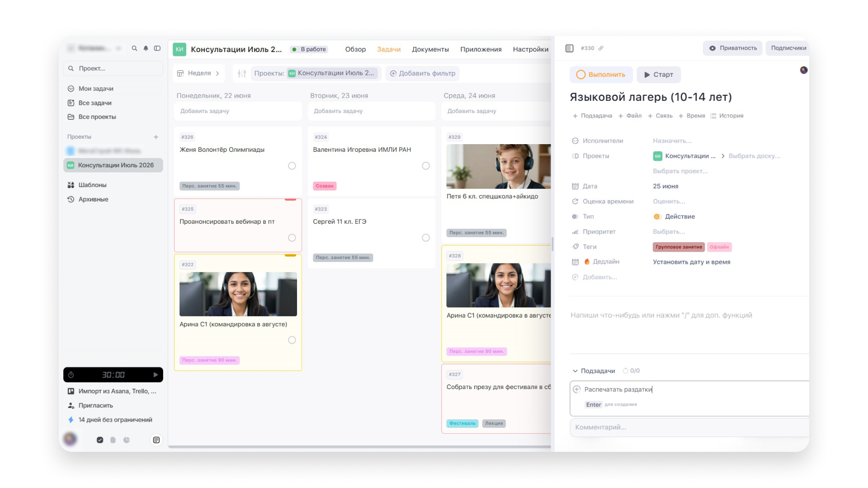The image size is (868, 488).
Task: Start the 30:00 timer play button
Action: [x=156, y=375]
